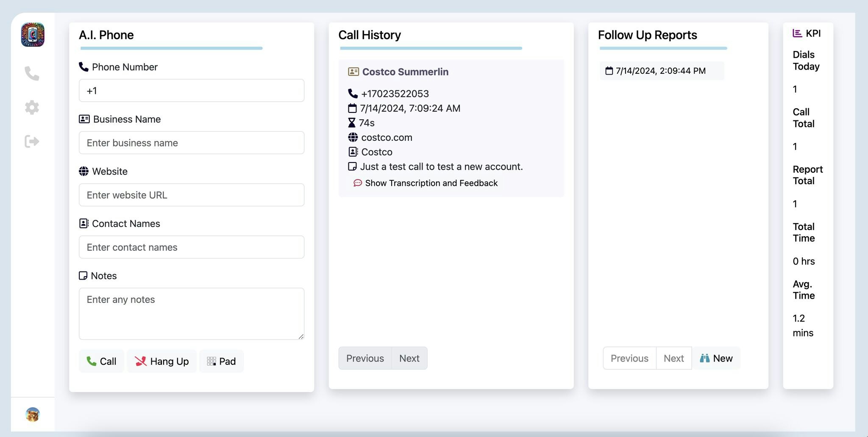The width and height of the screenshot is (868, 437).
Task: Click the speech bubble transcription icon
Action: click(358, 183)
